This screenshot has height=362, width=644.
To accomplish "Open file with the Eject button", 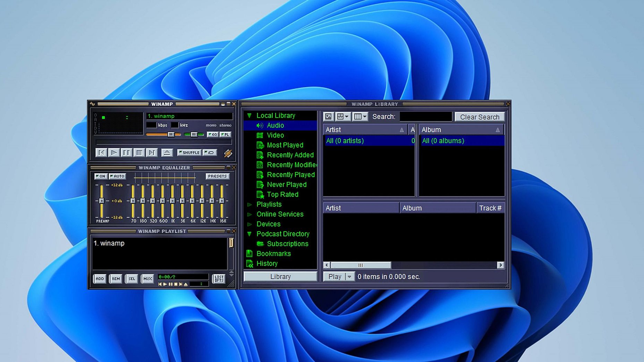I will click(x=167, y=153).
